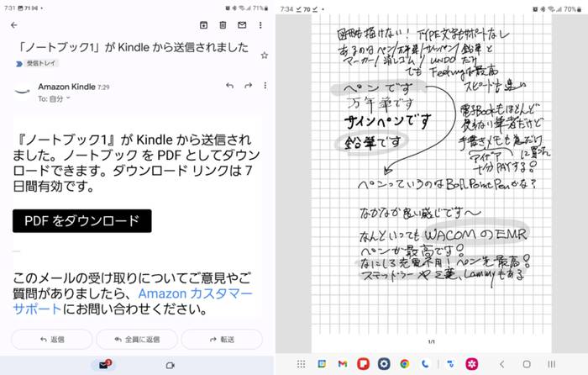Open Settings gear app in taskbar
The height and width of the screenshot is (375, 588).
(x=384, y=364)
